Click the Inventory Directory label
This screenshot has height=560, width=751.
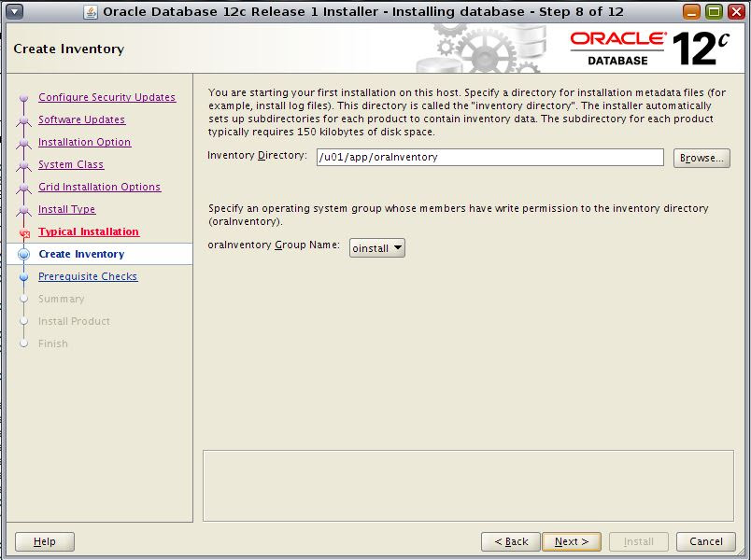pos(257,156)
